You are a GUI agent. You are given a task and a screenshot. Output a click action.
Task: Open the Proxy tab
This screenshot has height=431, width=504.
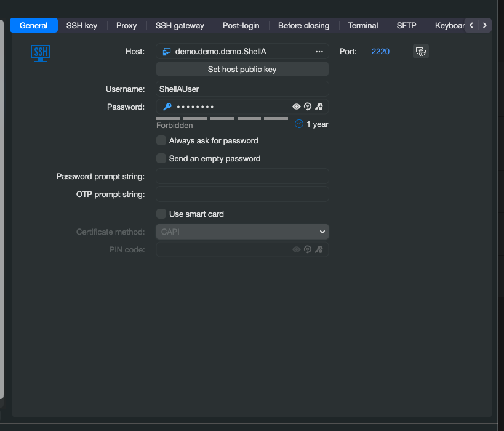point(126,25)
